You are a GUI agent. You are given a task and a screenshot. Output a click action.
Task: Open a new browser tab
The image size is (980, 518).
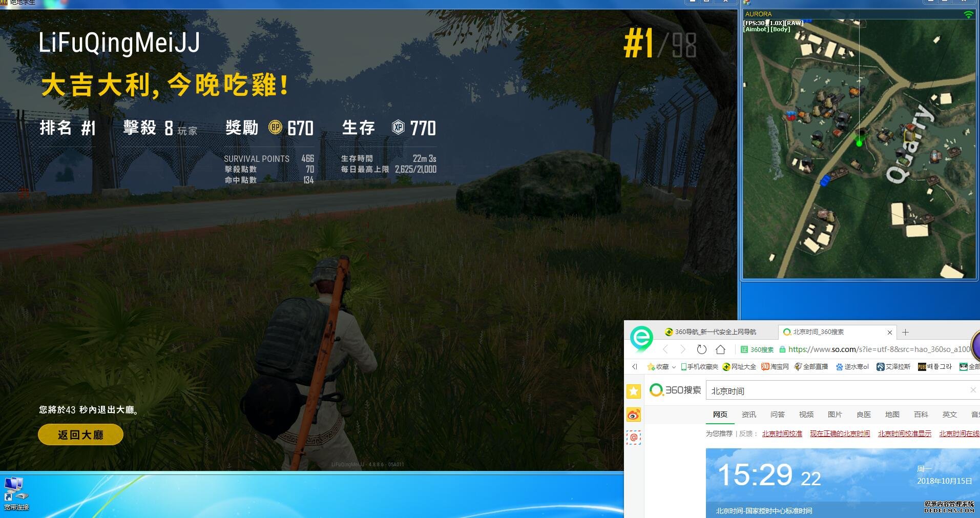(x=905, y=332)
